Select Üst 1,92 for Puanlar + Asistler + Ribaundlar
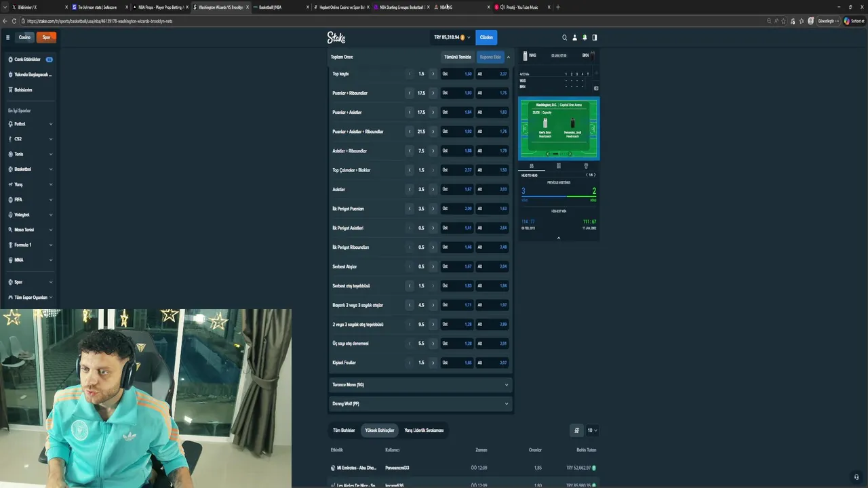This screenshot has width=868, height=488. 457,131
